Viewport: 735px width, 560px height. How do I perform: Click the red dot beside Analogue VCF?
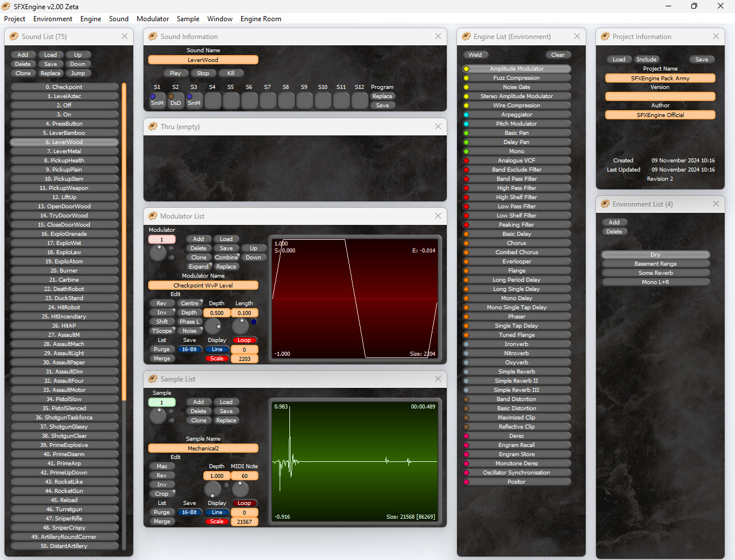(x=466, y=161)
